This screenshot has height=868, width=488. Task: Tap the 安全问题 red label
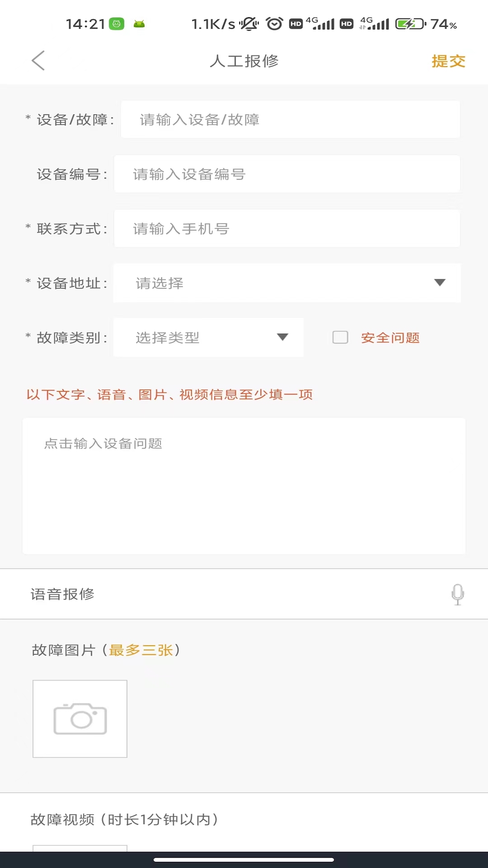coord(390,338)
